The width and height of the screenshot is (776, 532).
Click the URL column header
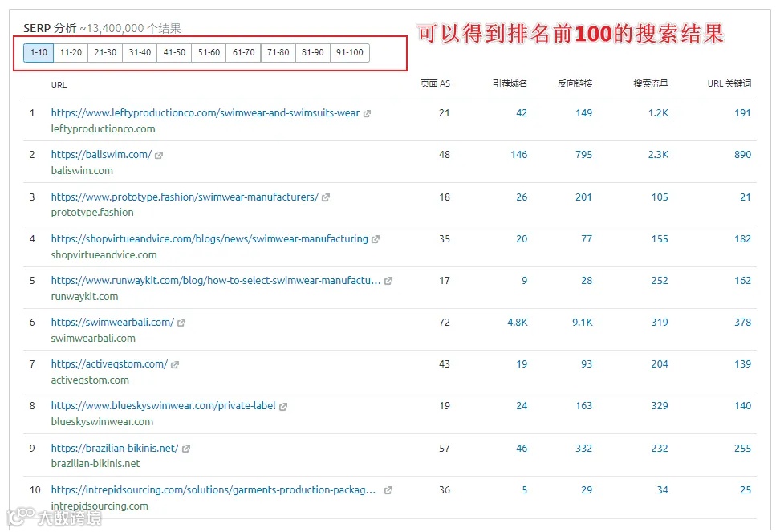[x=59, y=85]
